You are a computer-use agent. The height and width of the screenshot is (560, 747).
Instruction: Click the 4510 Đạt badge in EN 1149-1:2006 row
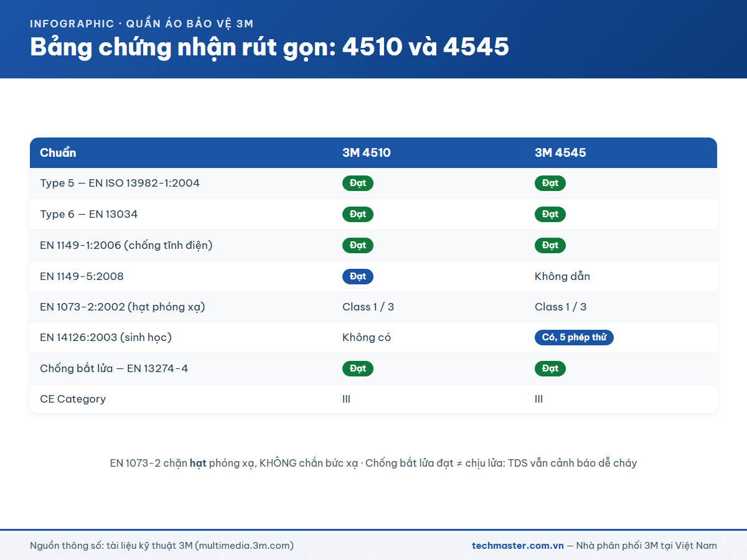pos(358,245)
